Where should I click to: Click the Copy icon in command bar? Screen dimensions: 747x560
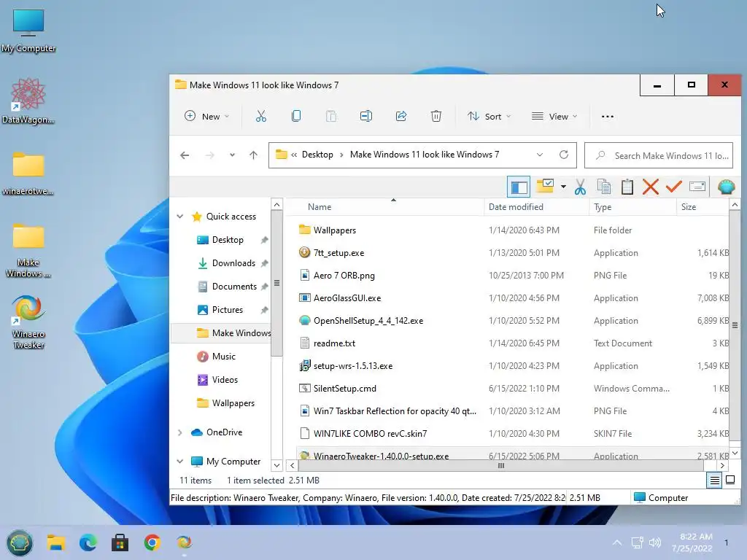click(x=296, y=116)
